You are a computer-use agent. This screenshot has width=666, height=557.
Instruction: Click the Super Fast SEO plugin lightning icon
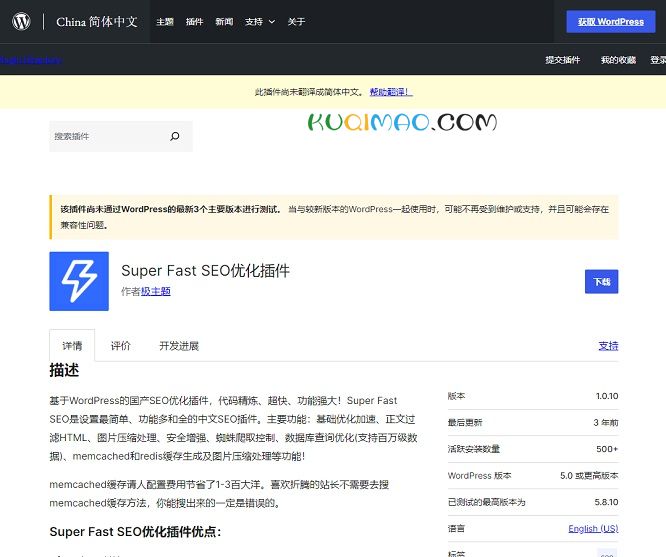[79, 281]
